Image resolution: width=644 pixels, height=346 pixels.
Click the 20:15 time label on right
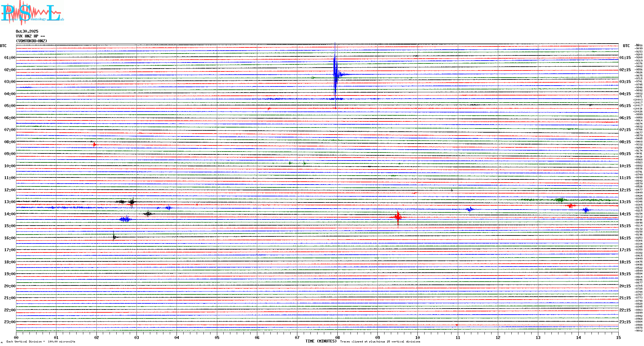pyautogui.click(x=625, y=286)
